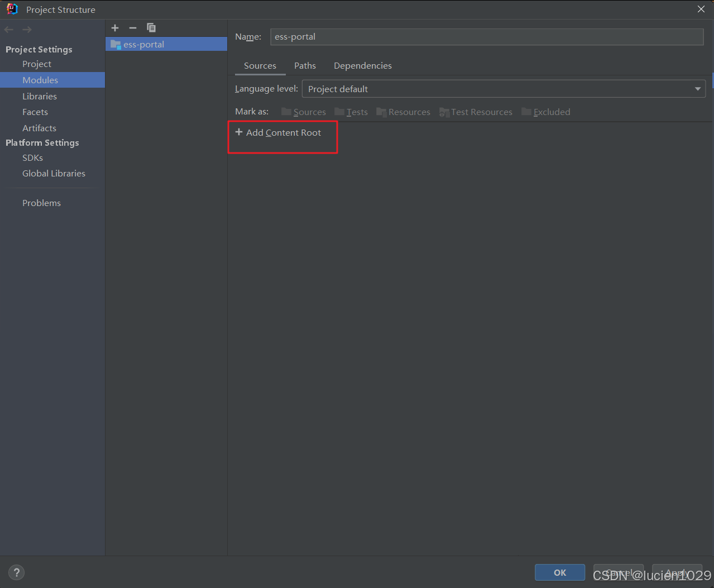Select Modules in the sidebar
The image size is (714, 588).
click(52, 80)
